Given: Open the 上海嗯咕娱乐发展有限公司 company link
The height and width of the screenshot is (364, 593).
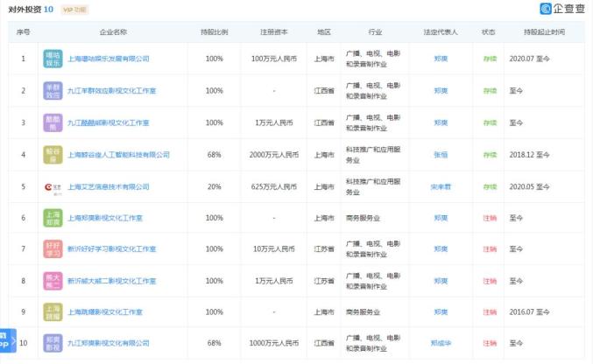Looking at the screenshot, I should coord(109,59).
